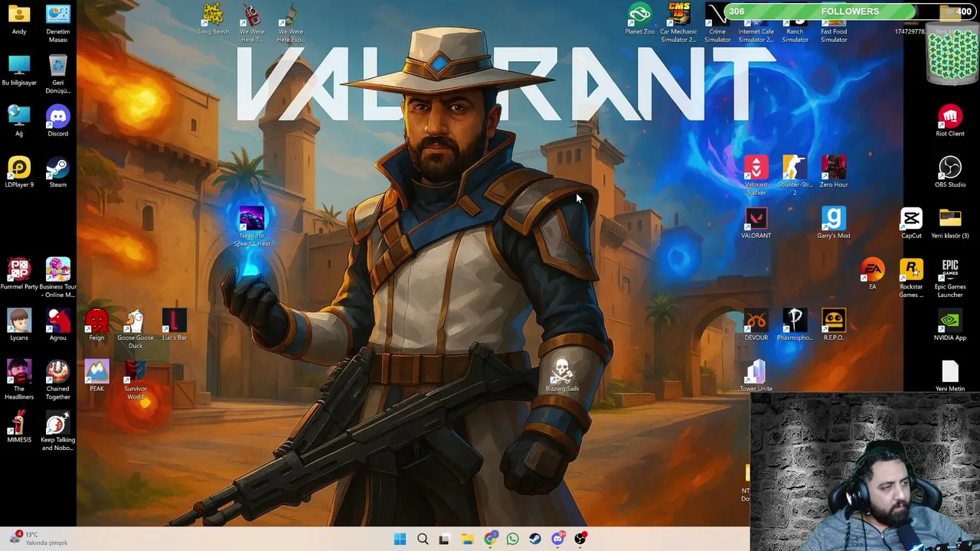Open taskbar Search
The width and height of the screenshot is (980, 551).
click(x=423, y=540)
